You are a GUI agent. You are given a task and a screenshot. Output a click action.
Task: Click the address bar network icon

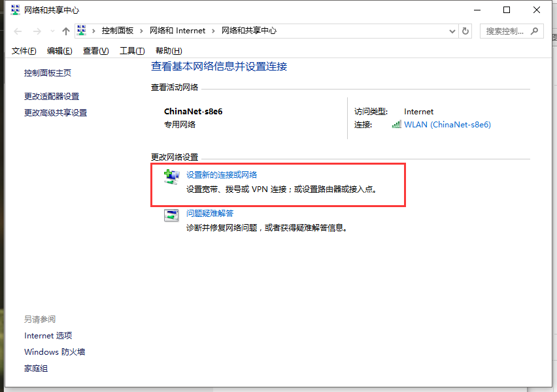click(x=82, y=31)
